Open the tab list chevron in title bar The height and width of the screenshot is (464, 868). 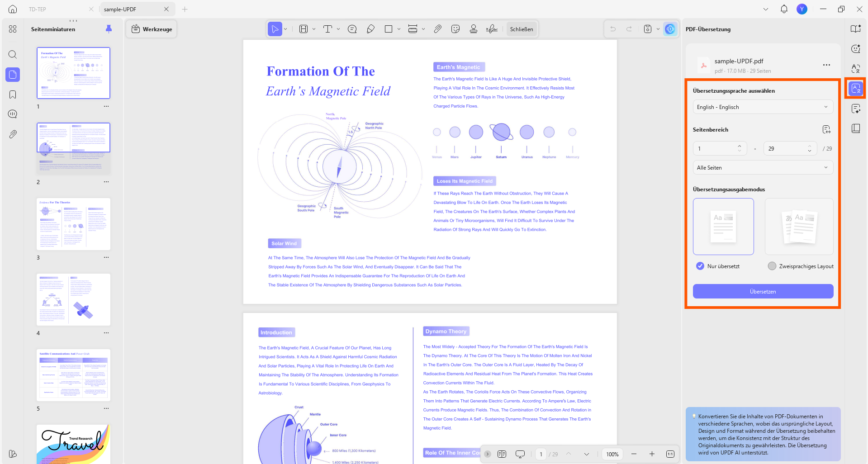[x=765, y=9]
